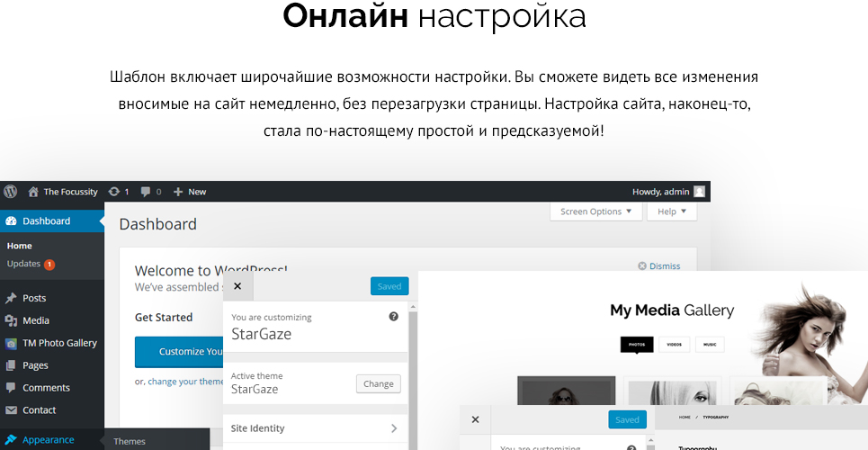Select the Videos gallery filter

tap(674, 344)
